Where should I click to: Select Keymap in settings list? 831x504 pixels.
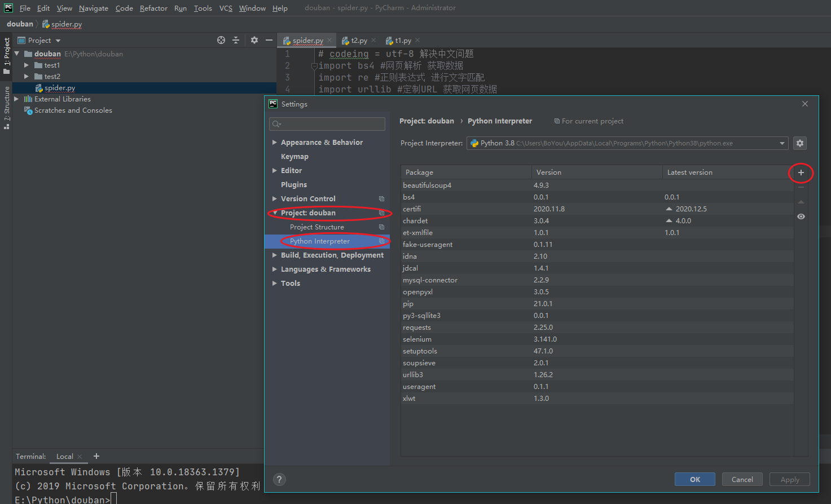(294, 157)
